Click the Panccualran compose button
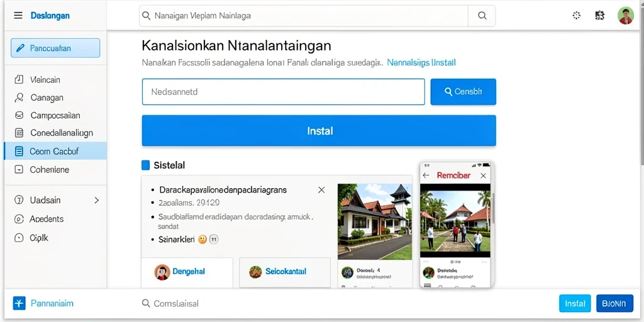Screen dimensions: 644x322 [x=55, y=48]
